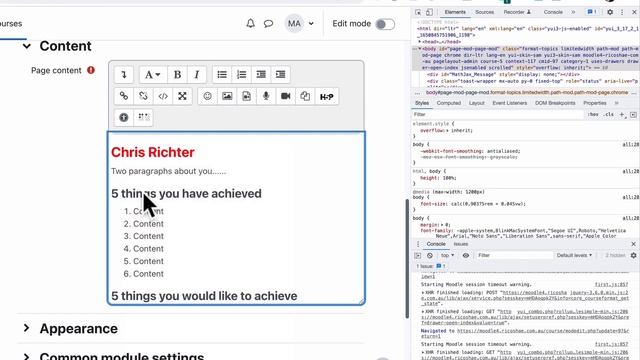This screenshot has height=360, width=640.
Task: Insert an image into page content
Action: [227, 96]
